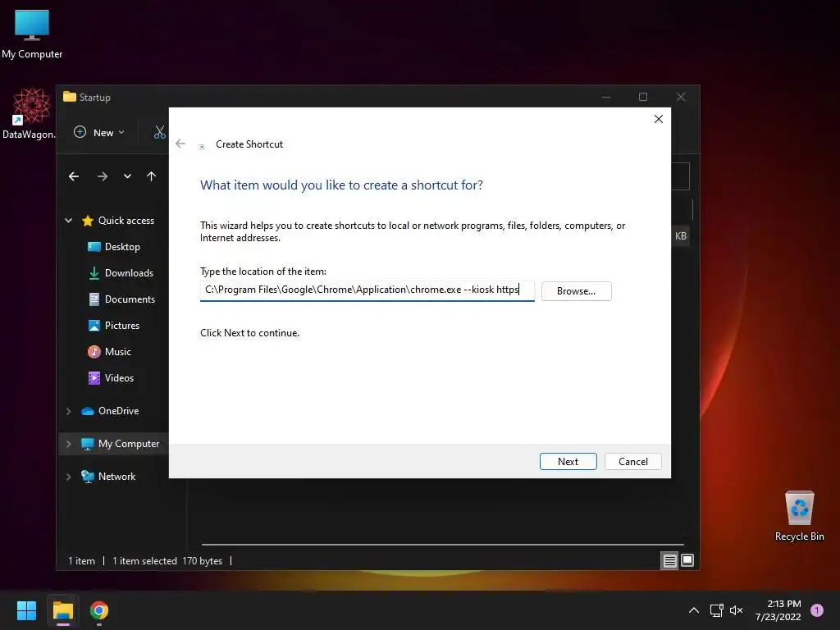Viewport: 840px width, 630px height.
Task: Open the clock and date flyout
Action: point(778,610)
